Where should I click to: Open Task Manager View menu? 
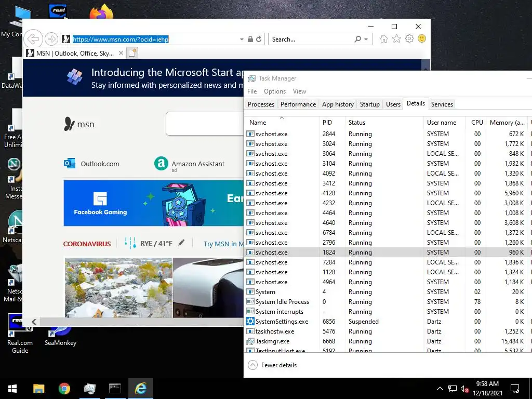click(299, 91)
